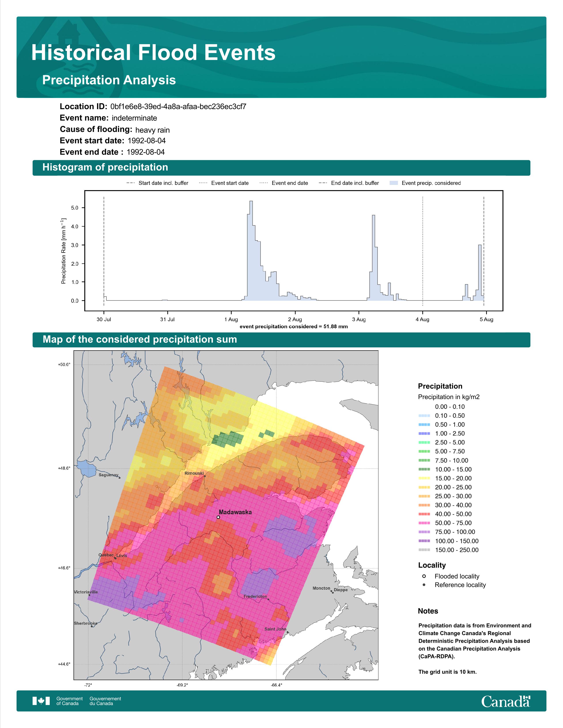Image resolution: width=563 pixels, height=728 pixels.
Task: Click the Rimouski reference locality marker
Action: click(205, 476)
